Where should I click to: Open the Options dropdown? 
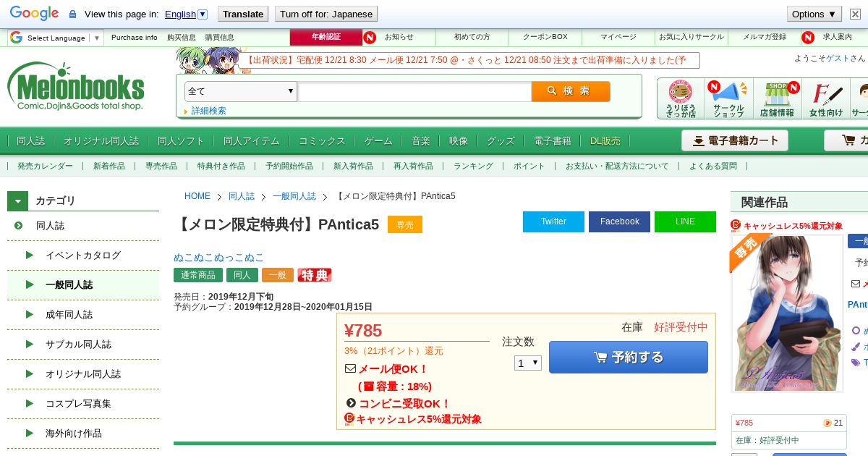pyautogui.click(x=814, y=14)
